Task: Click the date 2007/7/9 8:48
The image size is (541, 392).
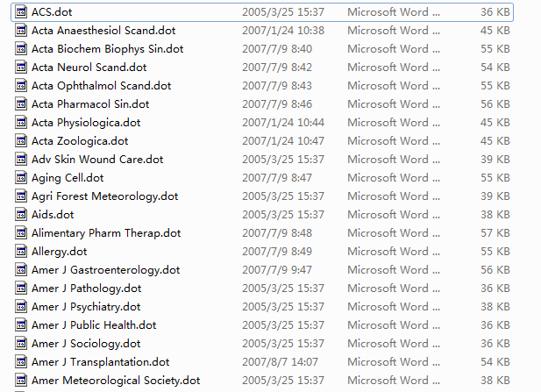Action: (277, 233)
